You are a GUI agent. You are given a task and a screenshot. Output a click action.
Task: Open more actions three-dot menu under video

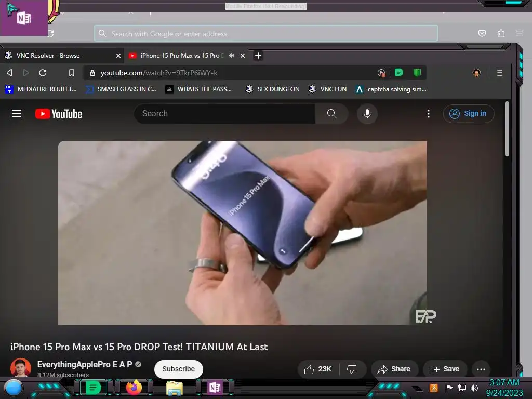[481, 369]
